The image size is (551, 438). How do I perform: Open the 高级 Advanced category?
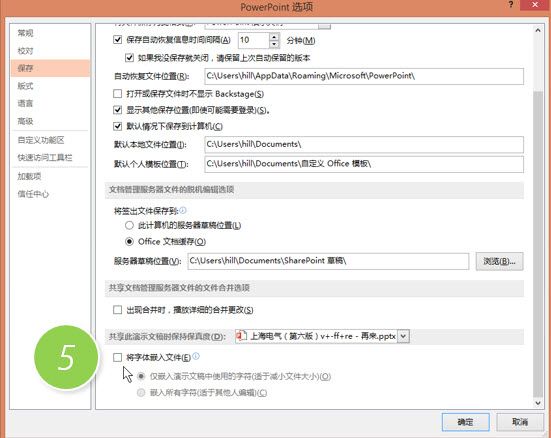point(50,121)
